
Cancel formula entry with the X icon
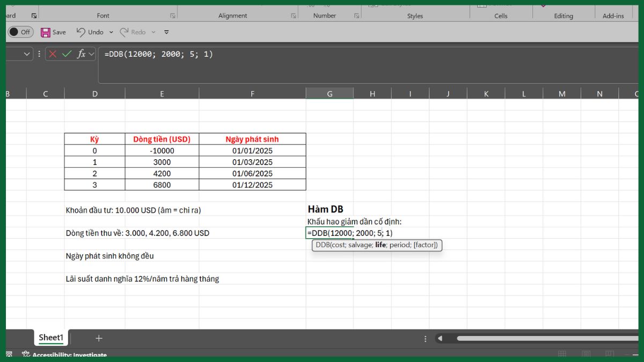(52, 53)
